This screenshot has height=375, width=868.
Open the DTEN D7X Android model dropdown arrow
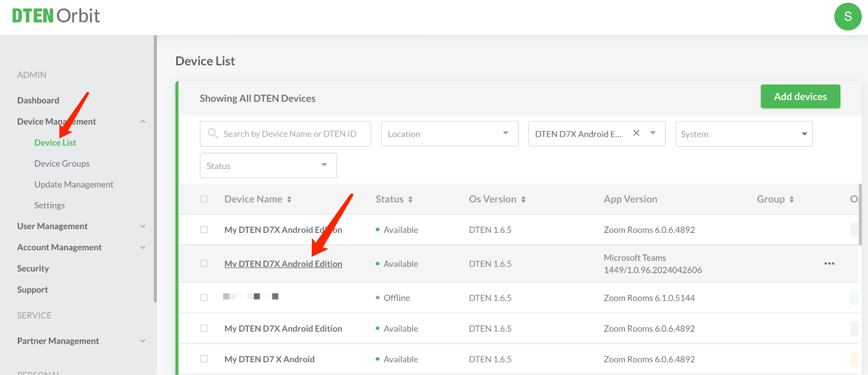pyautogui.click(x=653, y=133)
